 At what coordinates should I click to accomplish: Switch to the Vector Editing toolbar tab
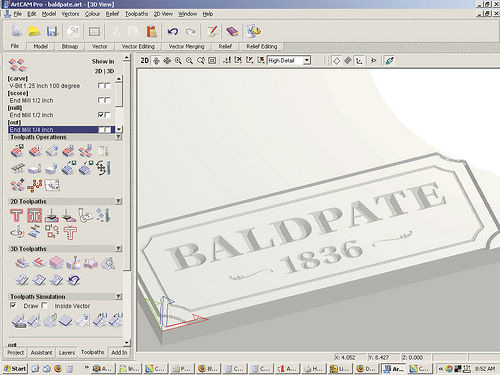[138, 46]
